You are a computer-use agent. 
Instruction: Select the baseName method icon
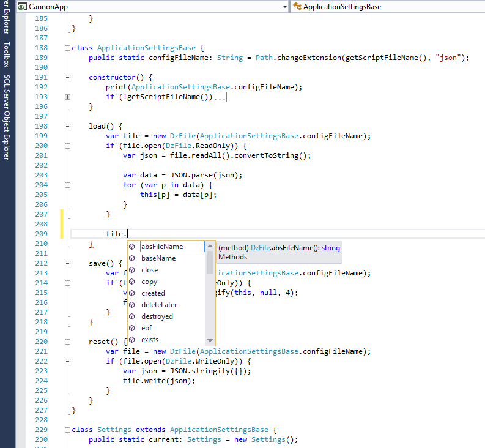[132, 258]
